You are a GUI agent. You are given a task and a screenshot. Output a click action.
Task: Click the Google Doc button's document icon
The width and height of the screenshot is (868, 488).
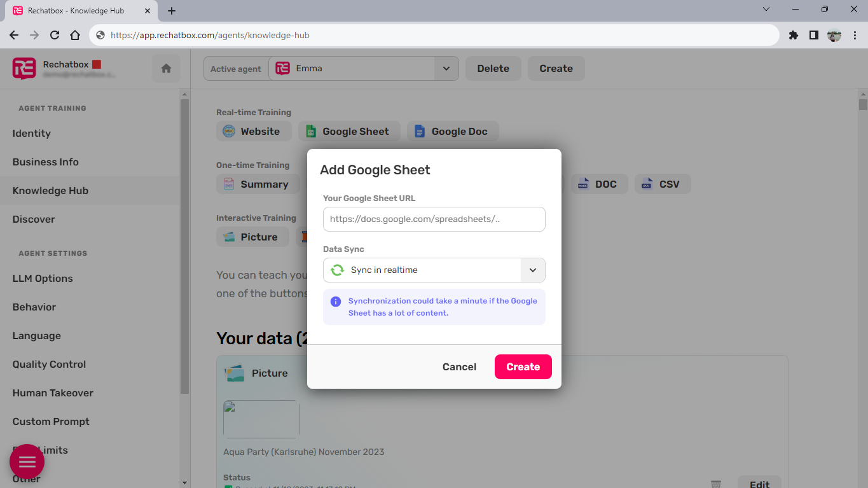[420, 132]
